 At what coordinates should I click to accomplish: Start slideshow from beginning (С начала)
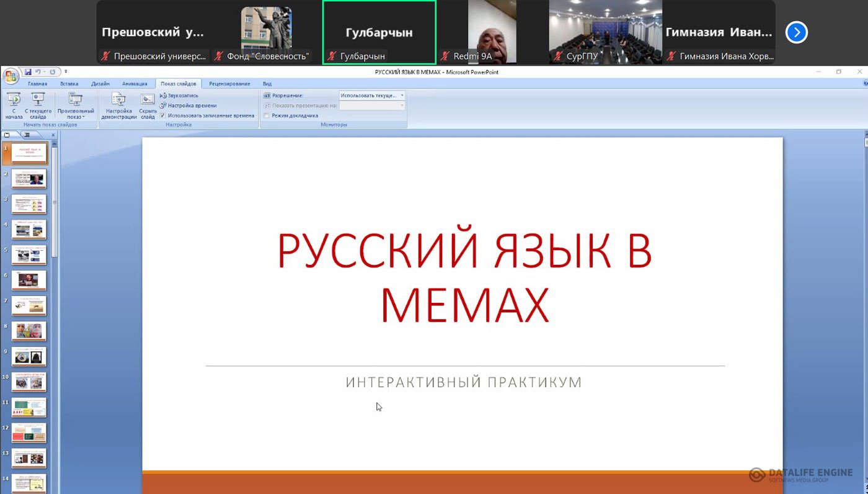pyautogui.click(x=14, y=106)
